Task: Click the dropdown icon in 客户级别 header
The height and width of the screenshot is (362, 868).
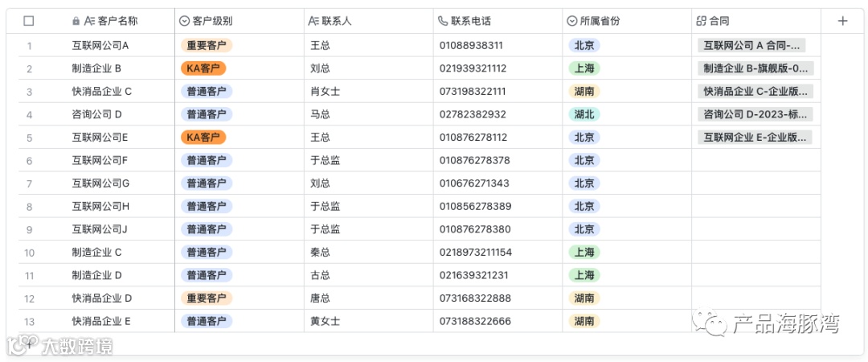Action: coord(184,21)
